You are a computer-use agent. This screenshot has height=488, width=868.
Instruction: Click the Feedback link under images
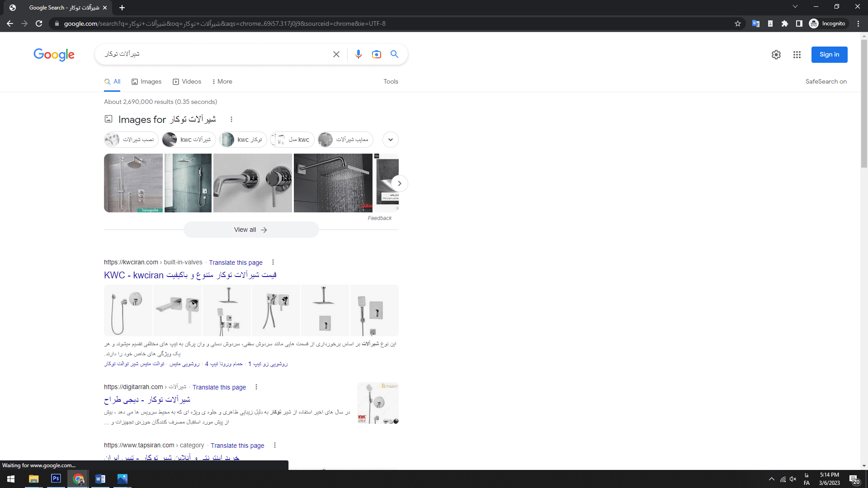[x=380, y=218]
